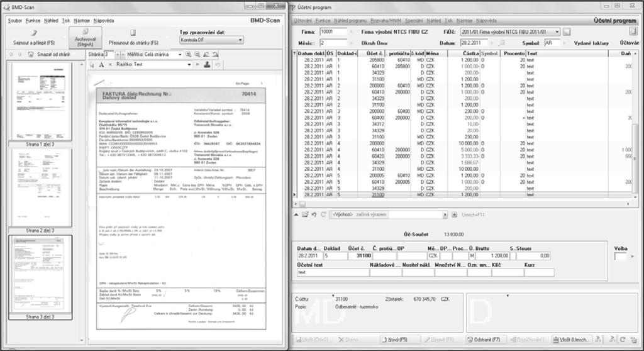644x351 pixels.
Task: Click refresh icon beside filter box
Action: pyautogui.click(x=323, y=214)
